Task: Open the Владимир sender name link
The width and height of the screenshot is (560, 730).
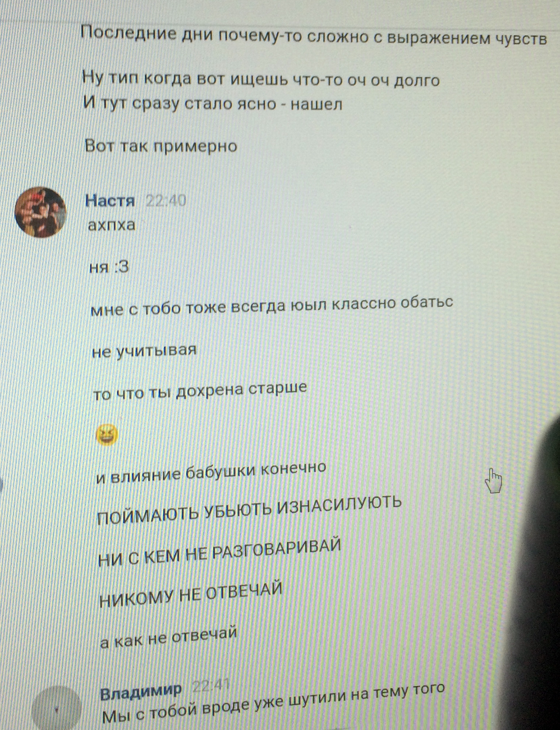Action: 141,691
